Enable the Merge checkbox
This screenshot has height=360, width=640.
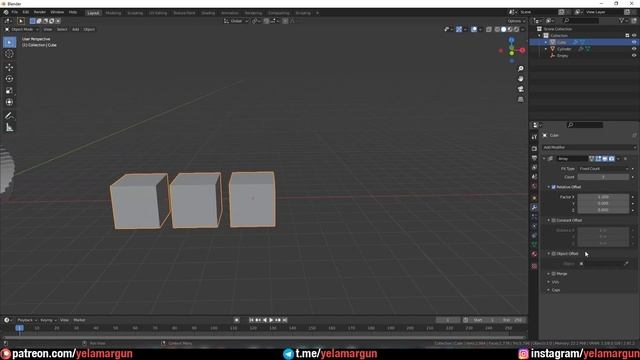(x=553, y=274)
